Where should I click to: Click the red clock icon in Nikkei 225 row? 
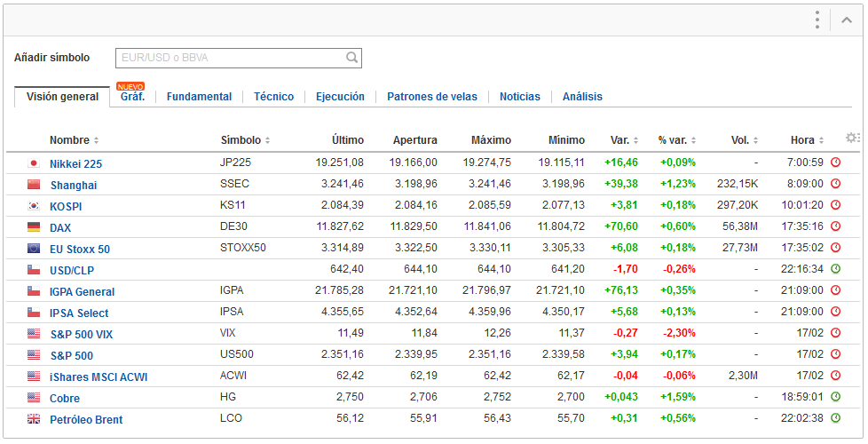pyautogui.click(x=836, y=163)
